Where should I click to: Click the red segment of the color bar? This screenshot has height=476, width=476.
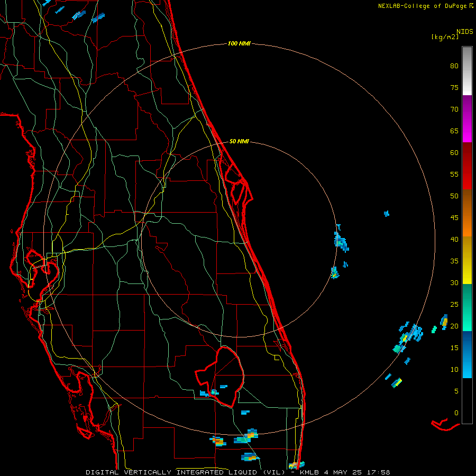[467, 166]
